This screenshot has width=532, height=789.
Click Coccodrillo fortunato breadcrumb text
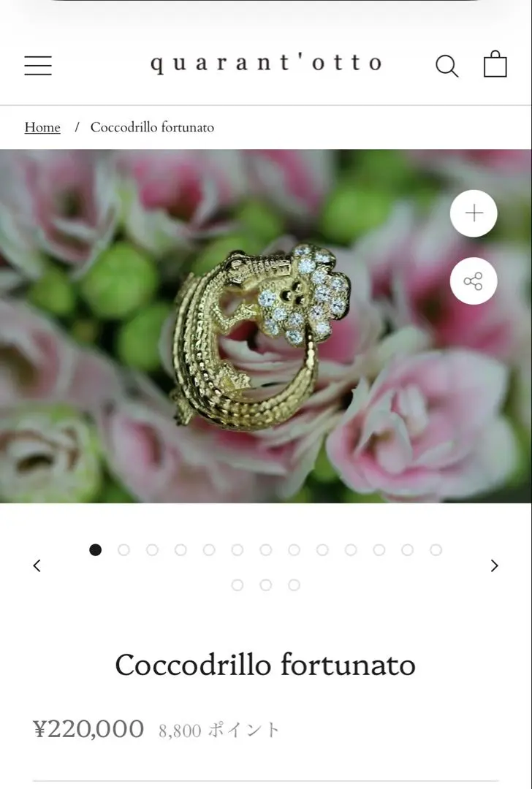[x=152, y=127]
